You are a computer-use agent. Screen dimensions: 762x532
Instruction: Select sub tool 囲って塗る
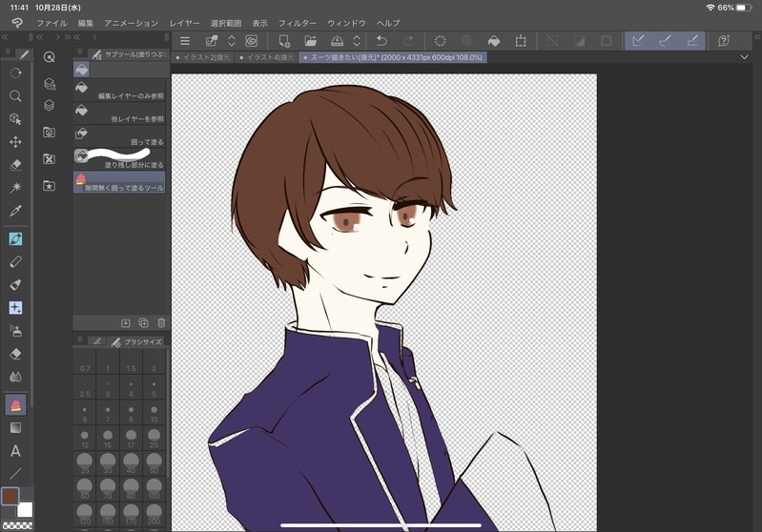click(x=119, y=136)
